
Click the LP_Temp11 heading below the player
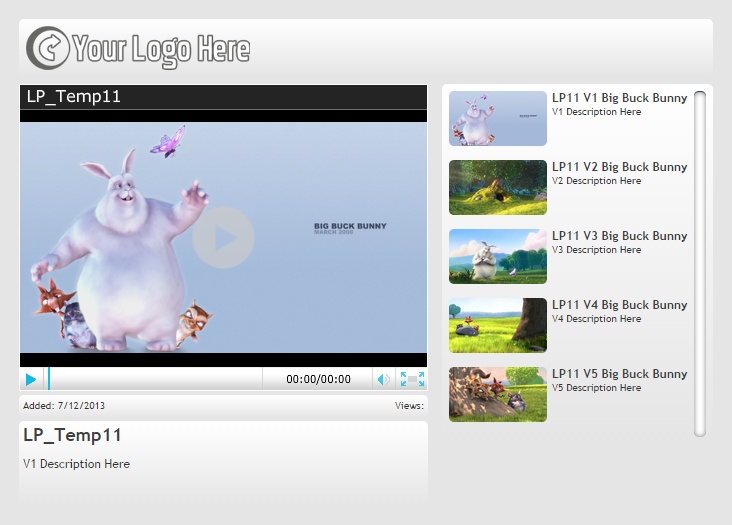72,435
